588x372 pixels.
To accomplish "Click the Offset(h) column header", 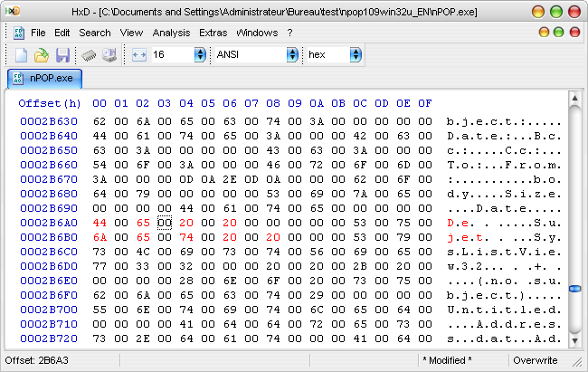I will [49, 103].
